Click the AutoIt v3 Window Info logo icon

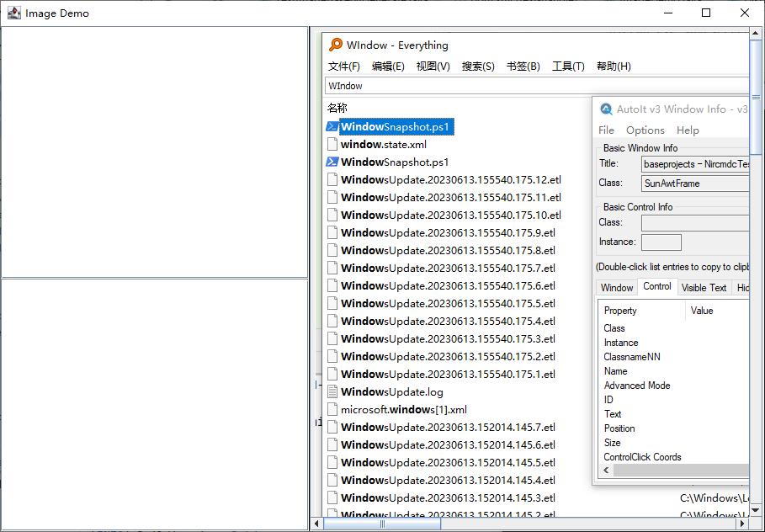pyautogui.click(x=604, y=109)
